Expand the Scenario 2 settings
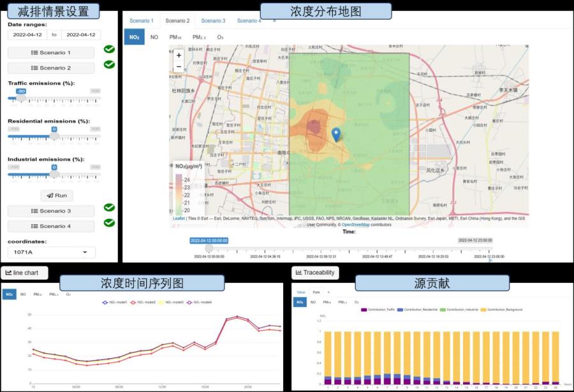574x392 pixels. pyautogui.click(x=51, y=68)
